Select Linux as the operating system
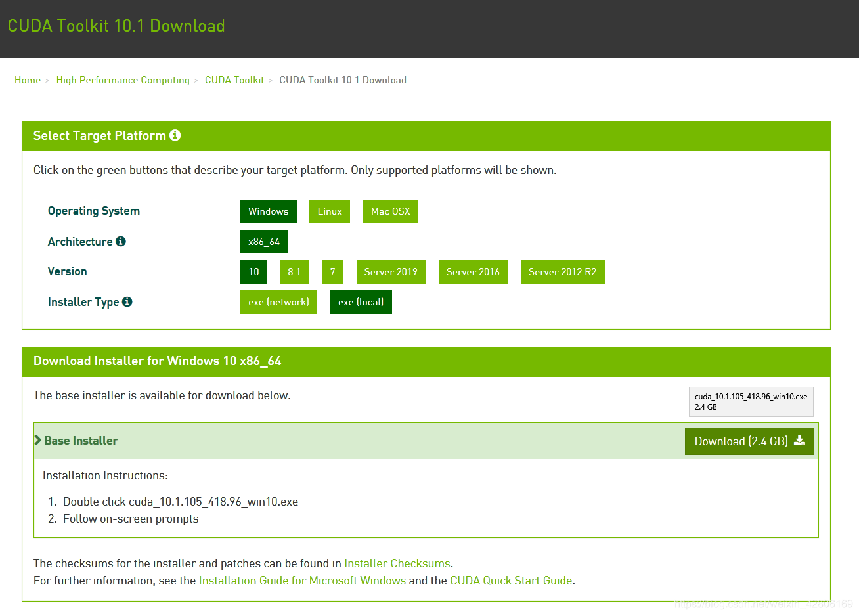 pyautogui.click(x=329, y=211)
